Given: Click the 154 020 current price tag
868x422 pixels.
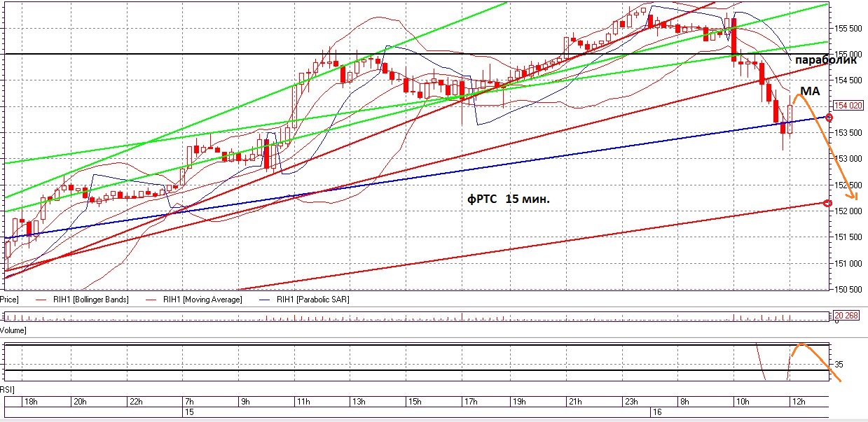Looking at the screenshot, I should click(x=848, y=106).
